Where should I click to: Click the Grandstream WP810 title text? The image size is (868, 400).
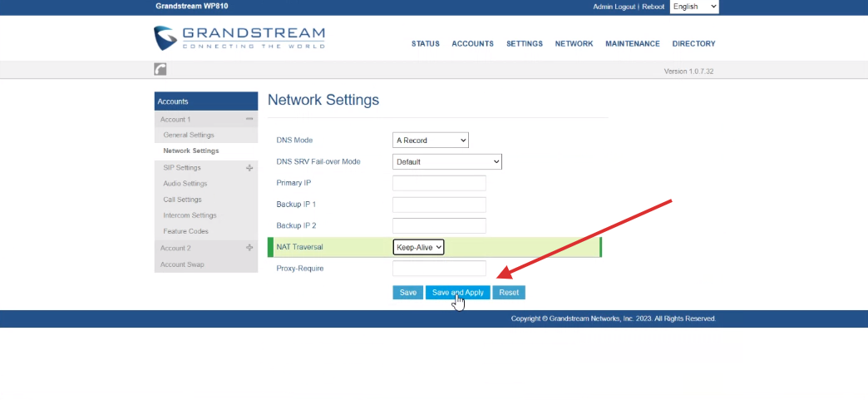(191, 6)
